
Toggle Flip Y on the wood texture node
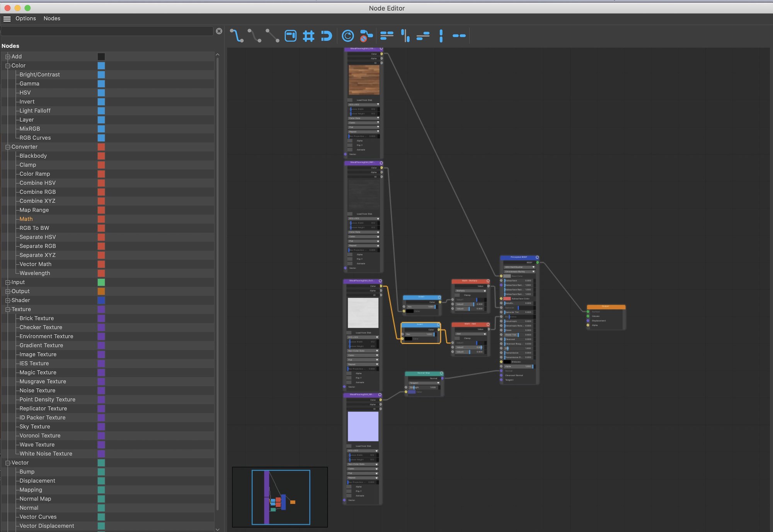click(x=350, y=145)
